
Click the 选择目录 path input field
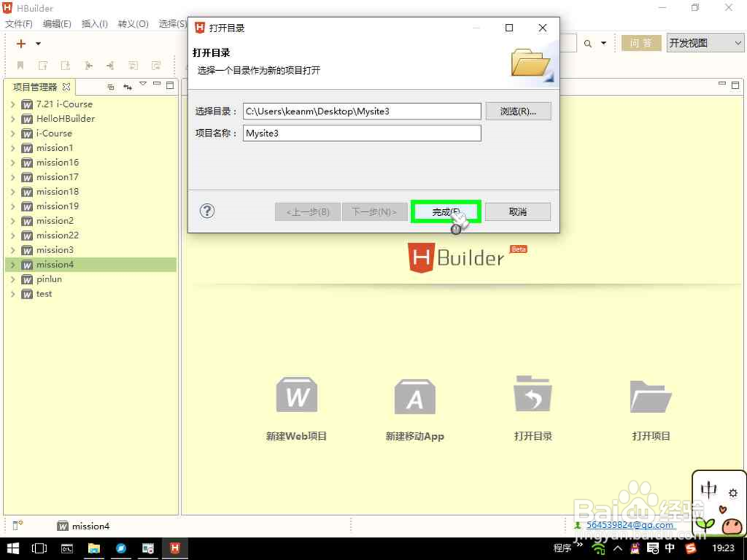[362, 111]
